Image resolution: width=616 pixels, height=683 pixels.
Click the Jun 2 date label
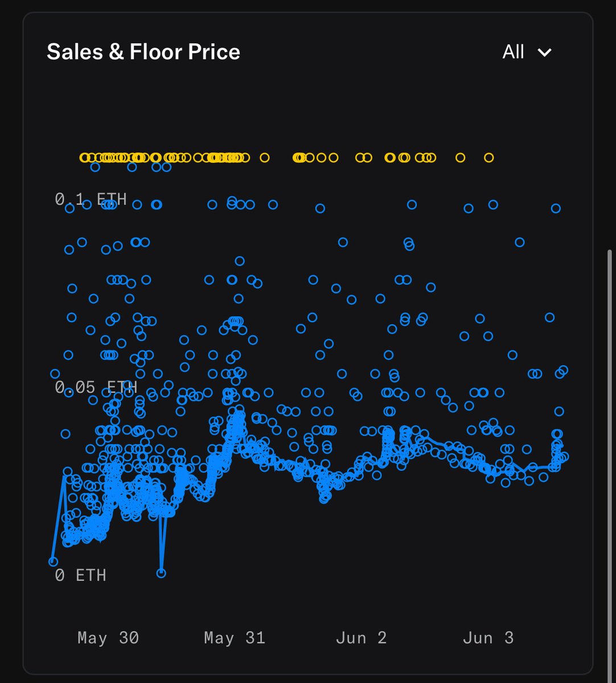(x=362, y=638)
